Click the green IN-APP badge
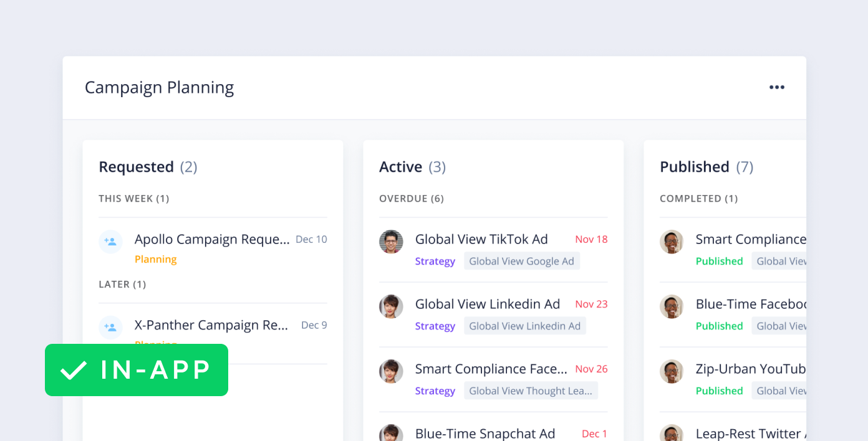 pos(137,370)
